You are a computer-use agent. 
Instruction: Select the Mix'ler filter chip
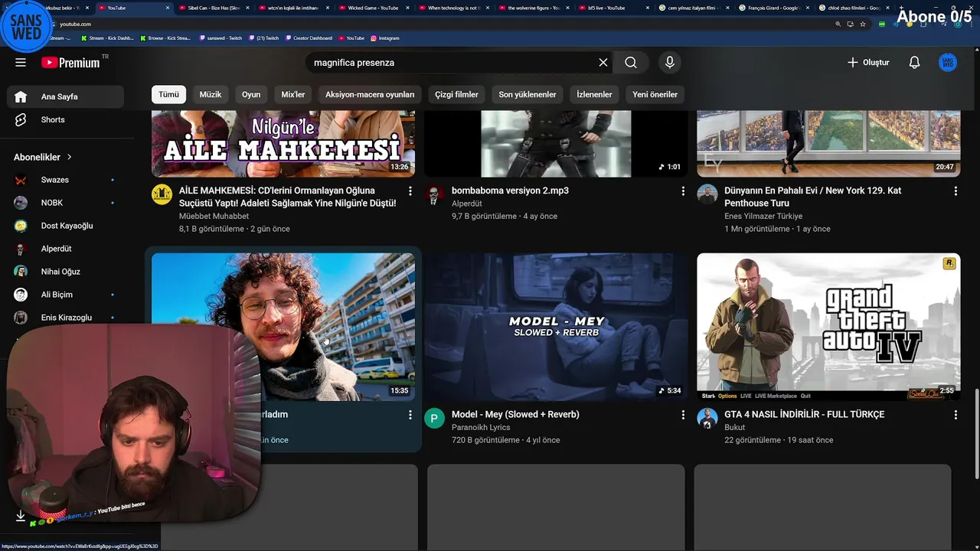(293, 94)
